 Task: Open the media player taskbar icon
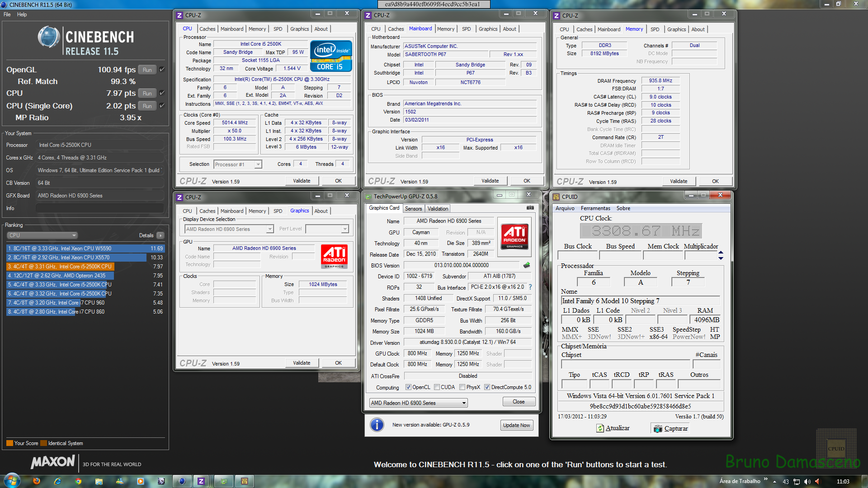click(141, 481)
